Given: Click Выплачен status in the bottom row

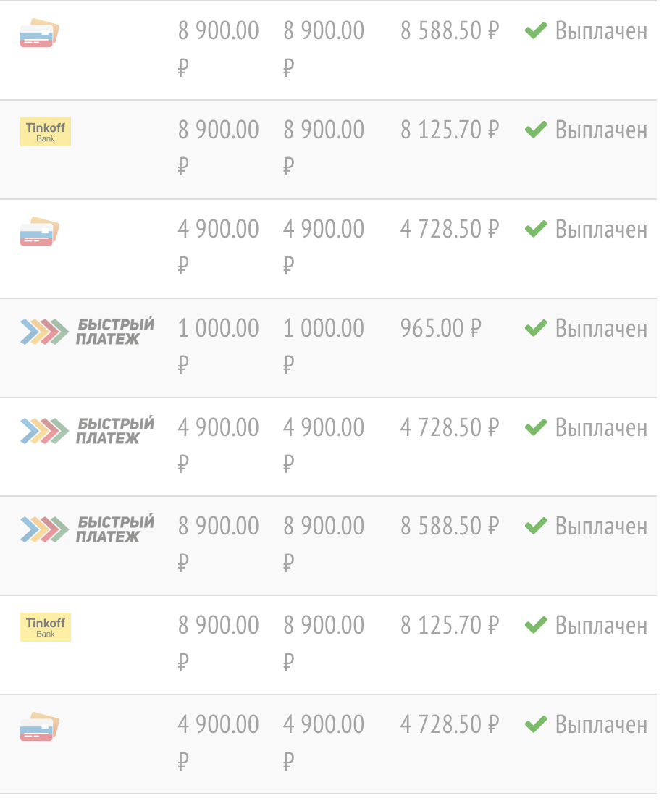Looking at the screenshot, I should tap(601, 724).
